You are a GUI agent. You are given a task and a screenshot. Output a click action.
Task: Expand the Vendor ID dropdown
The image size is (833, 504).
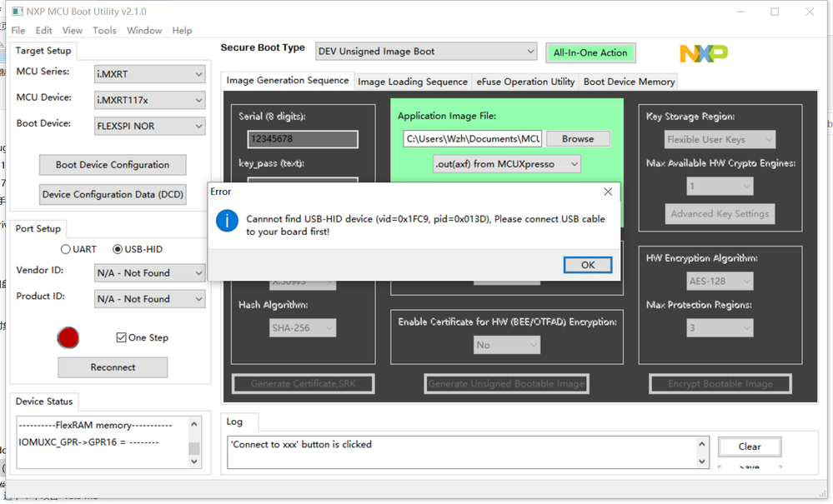150,273
